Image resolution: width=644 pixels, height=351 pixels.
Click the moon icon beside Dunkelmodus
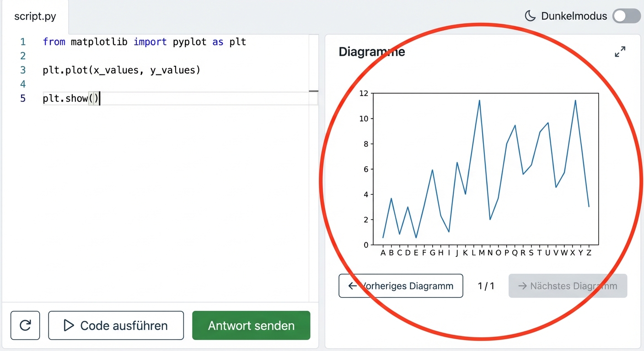530,16
